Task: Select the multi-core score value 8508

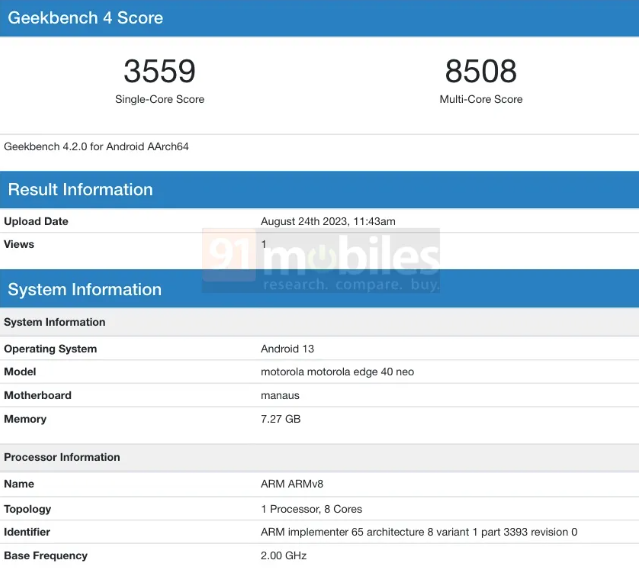Action: 481,71
